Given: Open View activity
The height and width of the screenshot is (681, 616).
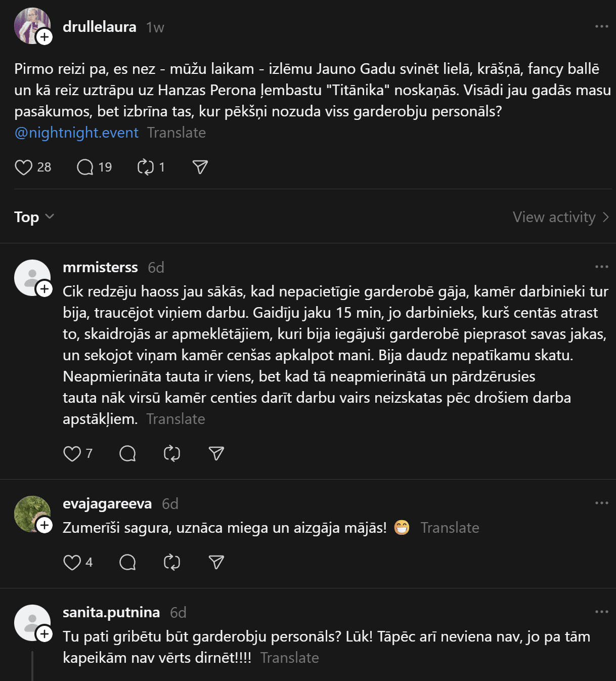Looking at the screenshot, I should pyautogui.click(x=560, y=217).
